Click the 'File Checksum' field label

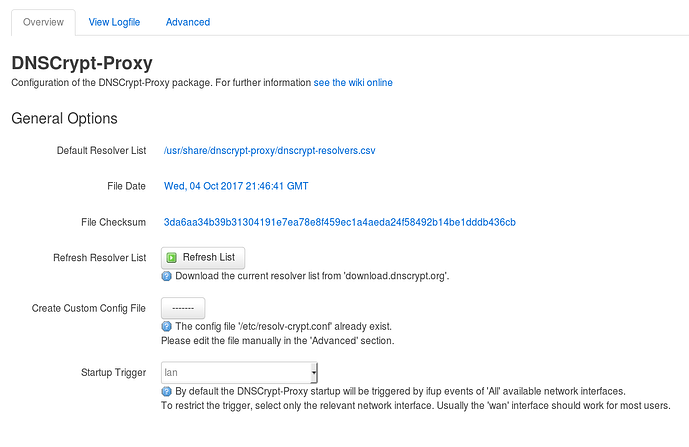click(x=113, y=221)
